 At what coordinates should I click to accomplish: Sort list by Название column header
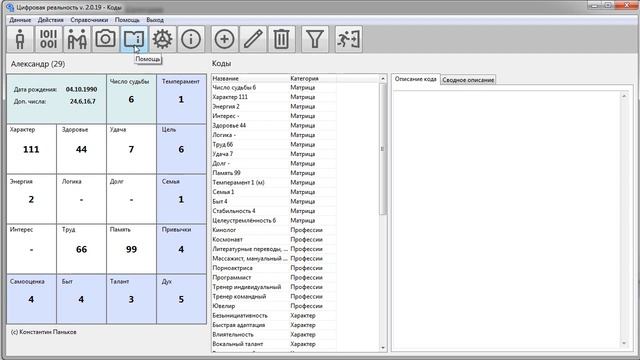coord(250,78)
